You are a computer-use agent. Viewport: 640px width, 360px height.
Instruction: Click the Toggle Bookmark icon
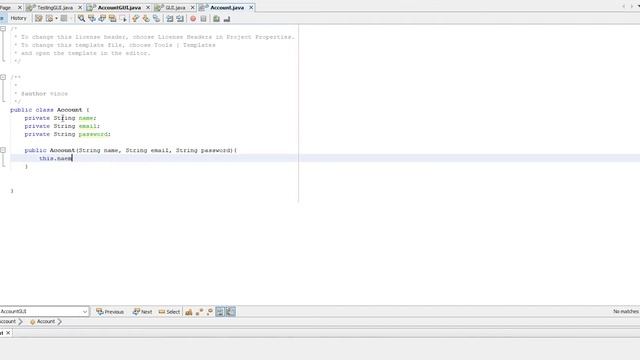[x=156, y=18]
